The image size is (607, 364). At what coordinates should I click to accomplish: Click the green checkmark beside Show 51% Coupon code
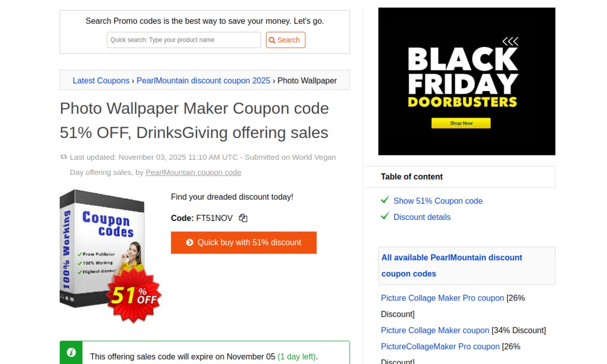(385, 200)
